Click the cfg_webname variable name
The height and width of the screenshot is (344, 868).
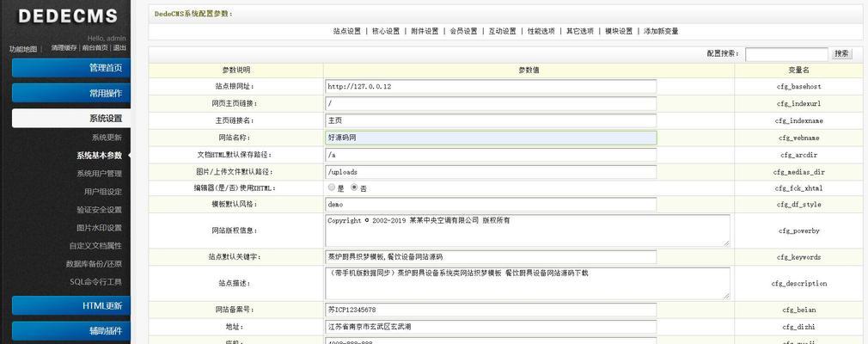pos(798,138)
